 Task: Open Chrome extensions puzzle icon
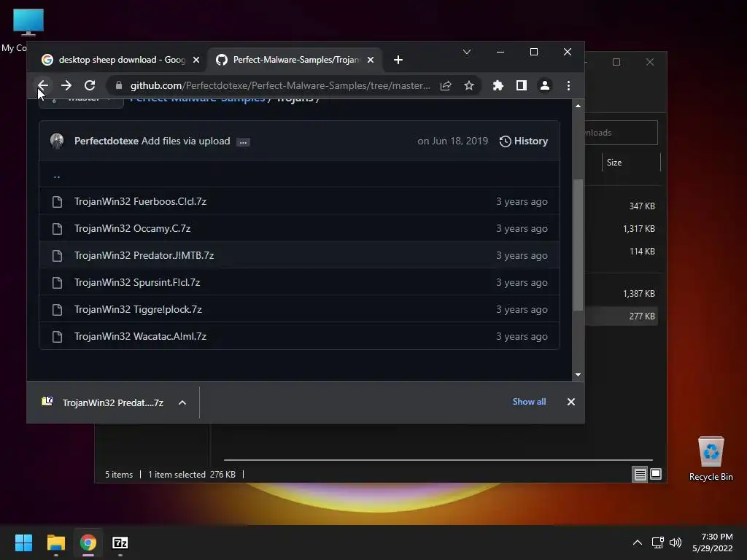[498, 86]
